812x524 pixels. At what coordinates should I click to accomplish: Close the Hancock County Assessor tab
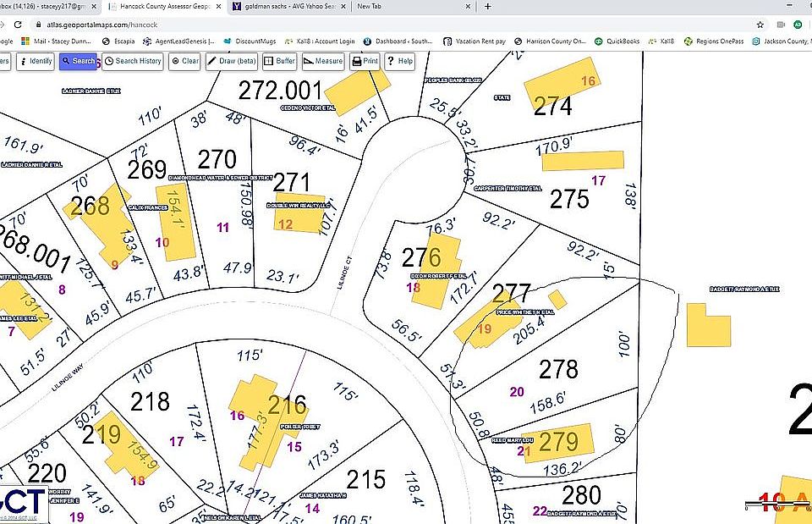[218, 6]
